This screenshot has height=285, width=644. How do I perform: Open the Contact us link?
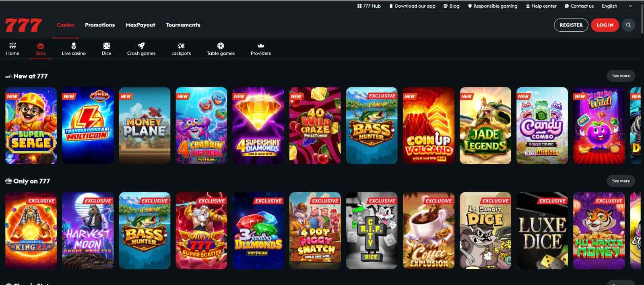click(x=582, y=6)
